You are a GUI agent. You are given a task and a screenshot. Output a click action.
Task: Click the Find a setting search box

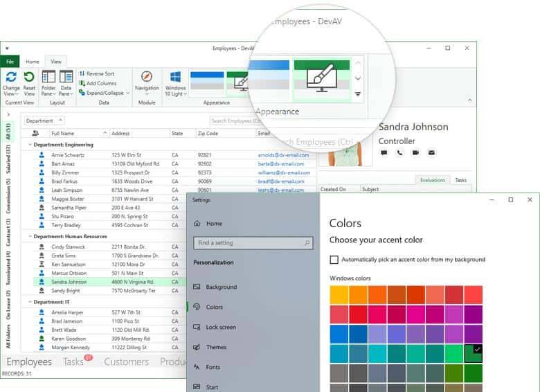[253, 243]
